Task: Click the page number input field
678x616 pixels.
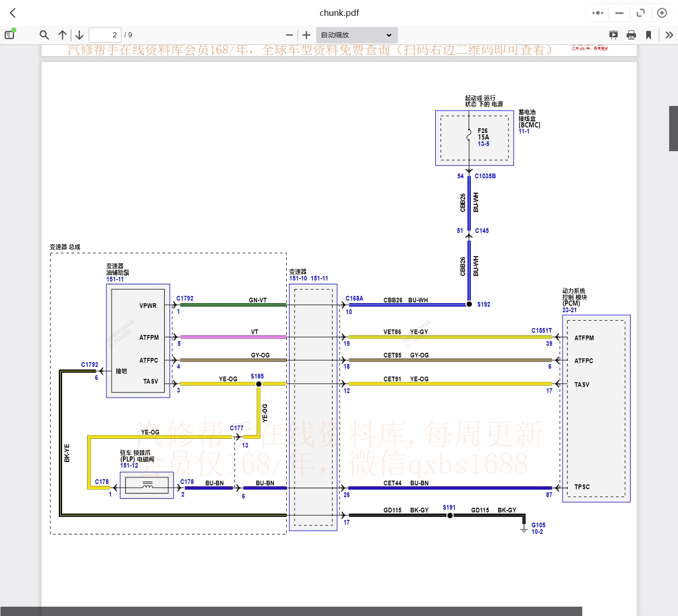Action: tap(105, 35)
